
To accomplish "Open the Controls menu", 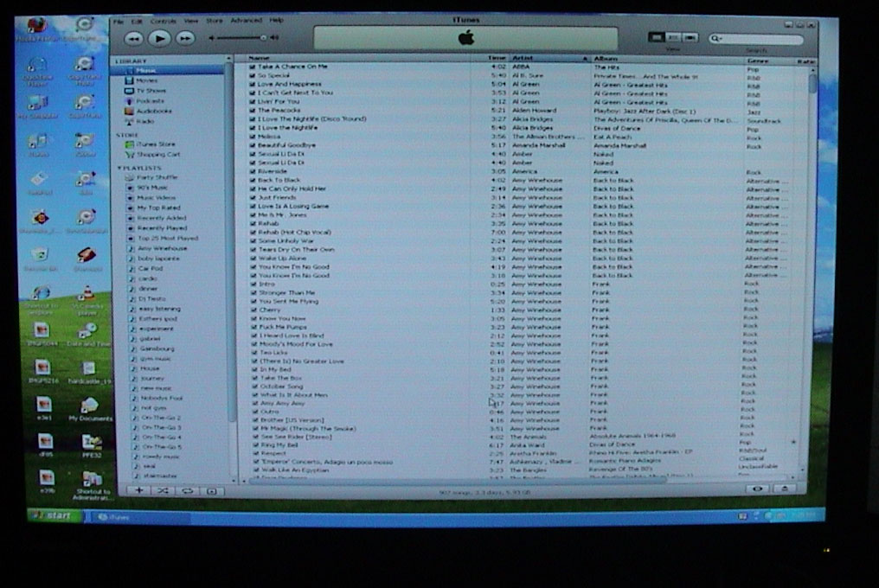I will (164, 21).
